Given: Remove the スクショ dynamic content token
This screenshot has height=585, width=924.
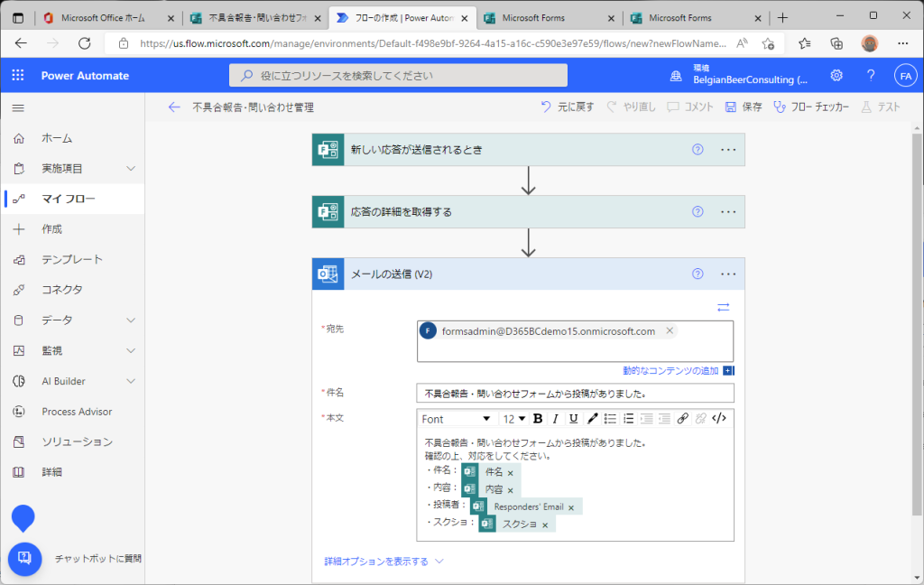Looking at the screenshot, I should coord(545,525).
